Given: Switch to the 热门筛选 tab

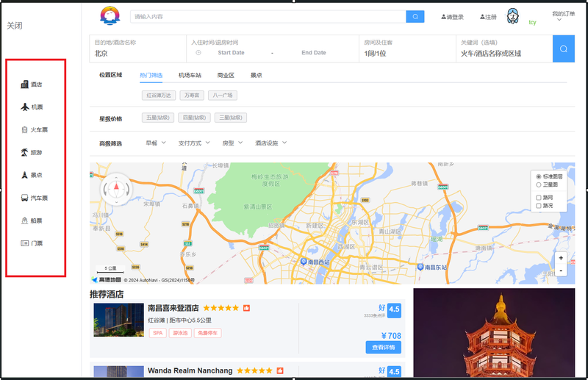Looking at the screenshot, I should pyautogui.click(x=151, y=76).
